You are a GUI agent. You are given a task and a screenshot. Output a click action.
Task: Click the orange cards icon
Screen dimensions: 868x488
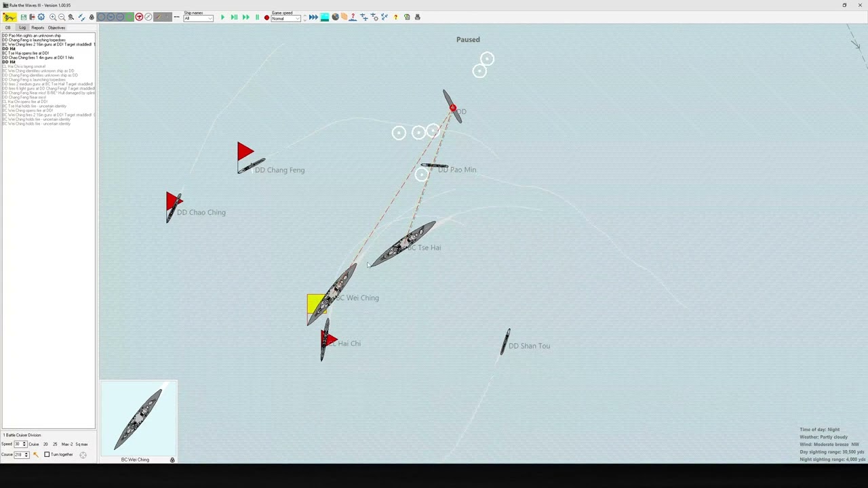[x=344, y=17]
